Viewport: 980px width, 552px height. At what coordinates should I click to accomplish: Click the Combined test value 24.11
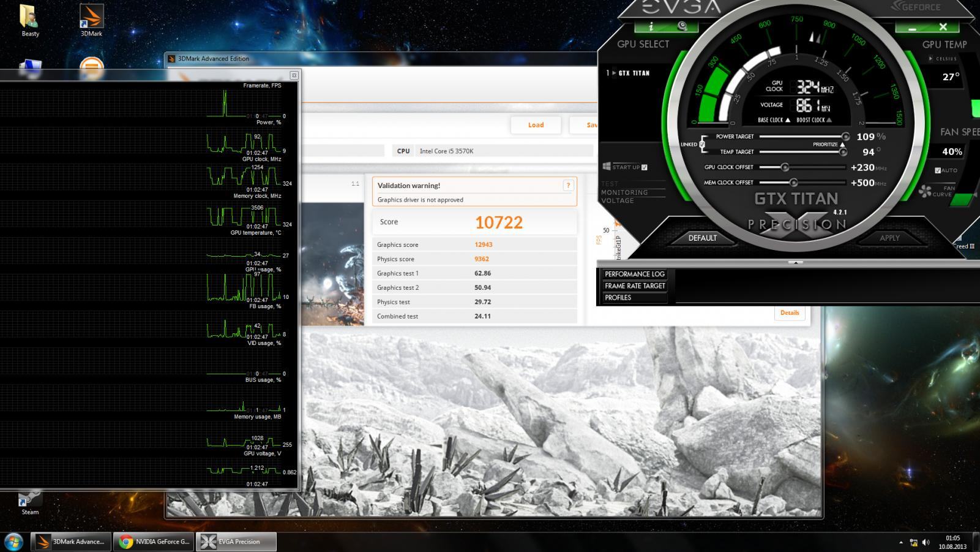[482, 316]
